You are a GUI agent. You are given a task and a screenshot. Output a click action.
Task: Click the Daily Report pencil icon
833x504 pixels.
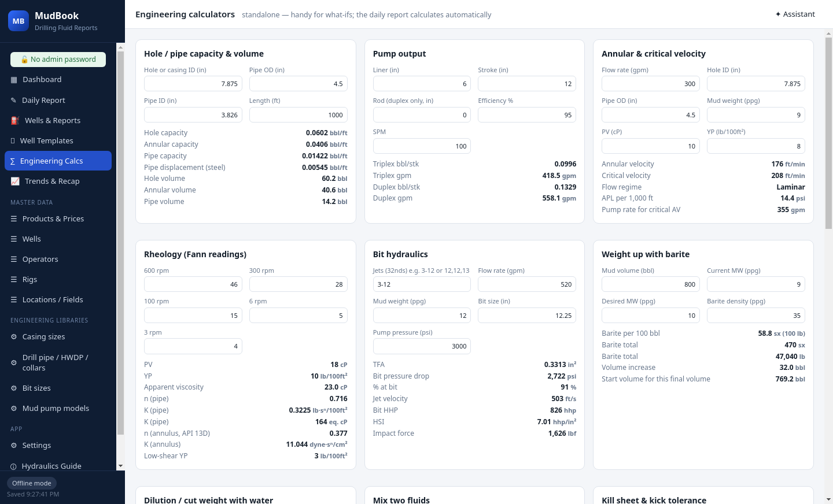(x=13, y=100)
